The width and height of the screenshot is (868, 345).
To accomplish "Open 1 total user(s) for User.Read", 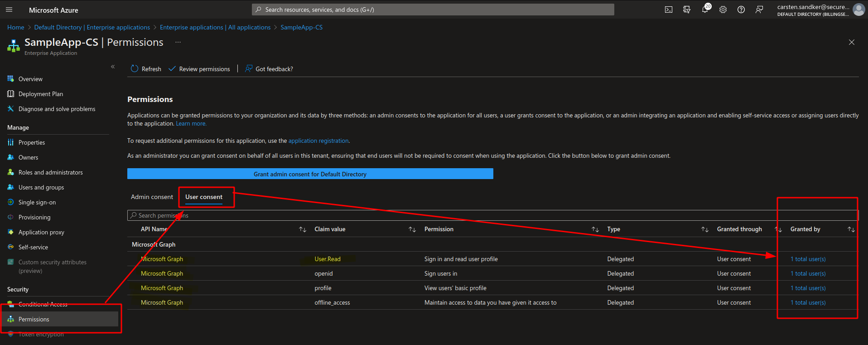I will coord(808,259).
